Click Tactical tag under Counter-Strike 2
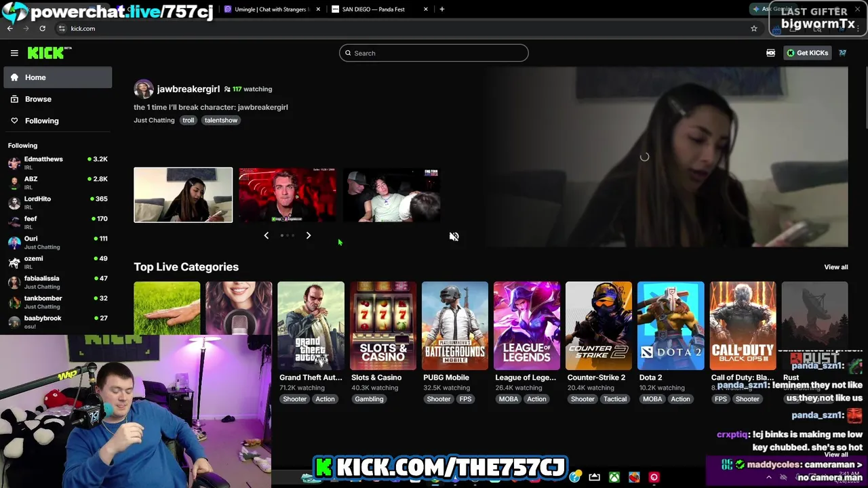This screenshot has width=868, height=488. coord(615,399)
